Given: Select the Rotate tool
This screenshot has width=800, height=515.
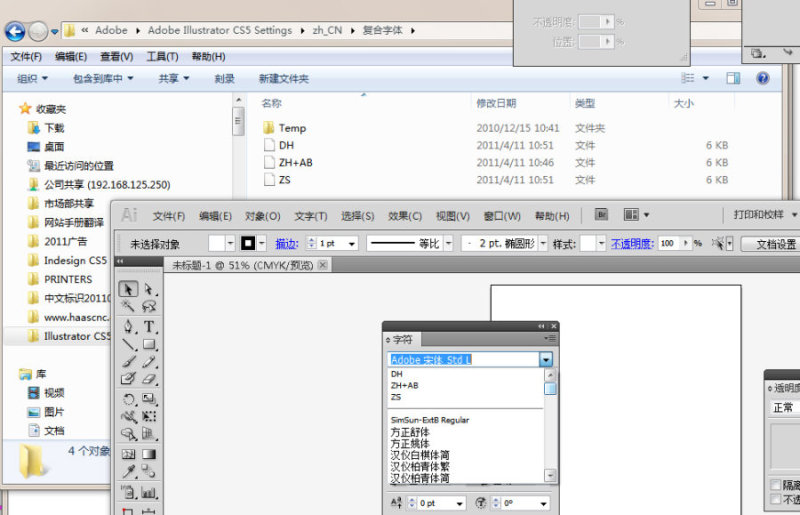Looking at the screenshot, I should coord(128,399).
